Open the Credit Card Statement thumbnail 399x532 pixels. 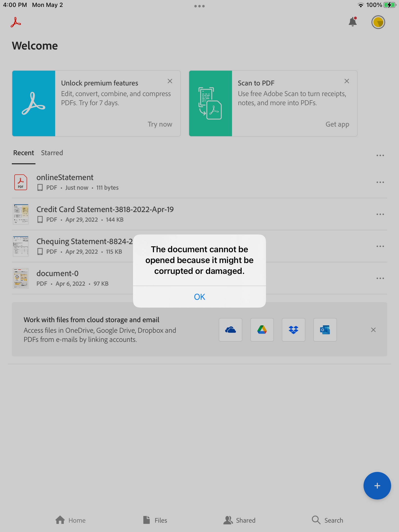coord(21,214)
